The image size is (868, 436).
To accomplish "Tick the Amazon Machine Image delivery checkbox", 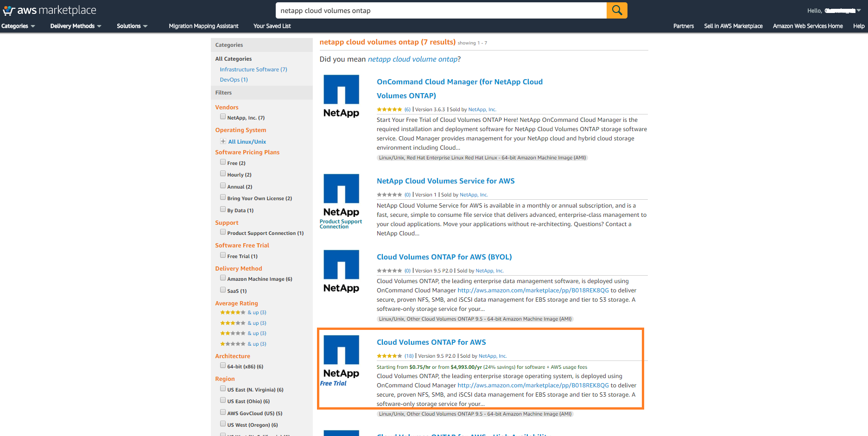I will click(x=223, y=278).
